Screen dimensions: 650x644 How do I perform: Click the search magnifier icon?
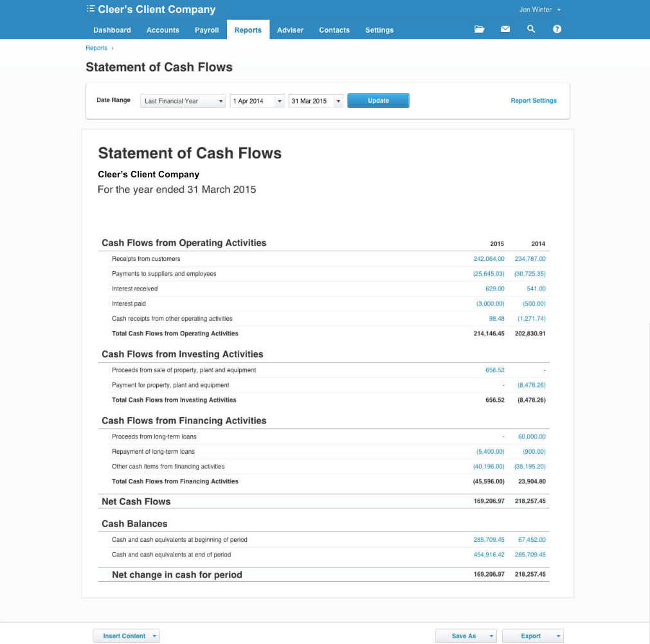[530, 29]
